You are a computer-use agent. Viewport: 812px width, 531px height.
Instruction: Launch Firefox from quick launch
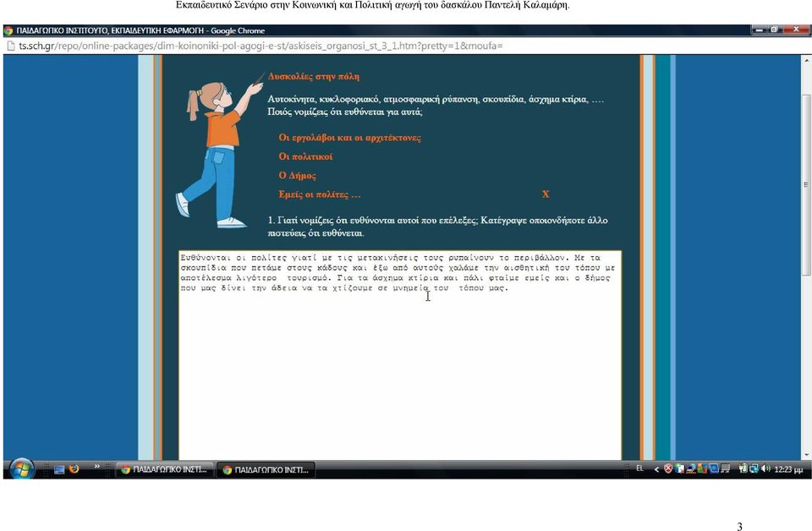74,469
